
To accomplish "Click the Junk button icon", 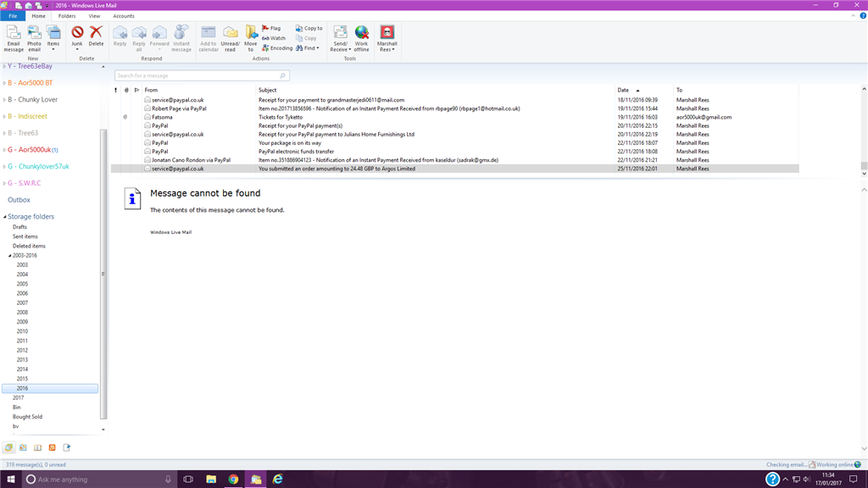I will pos(77,33).
